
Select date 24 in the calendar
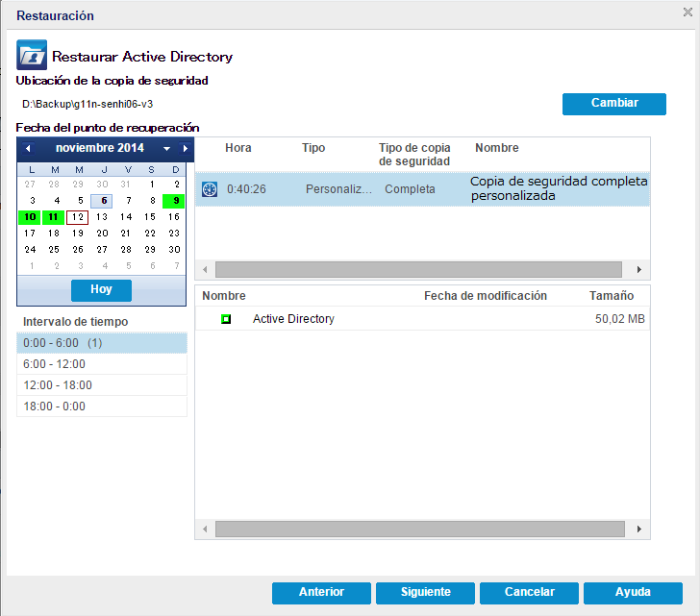coord(30,250)
